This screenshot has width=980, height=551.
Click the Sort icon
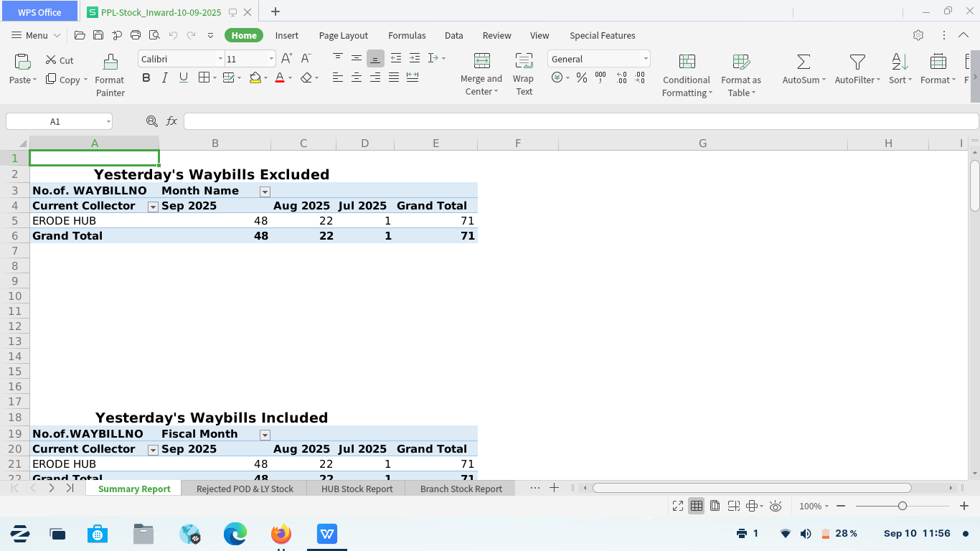(900, 62)
